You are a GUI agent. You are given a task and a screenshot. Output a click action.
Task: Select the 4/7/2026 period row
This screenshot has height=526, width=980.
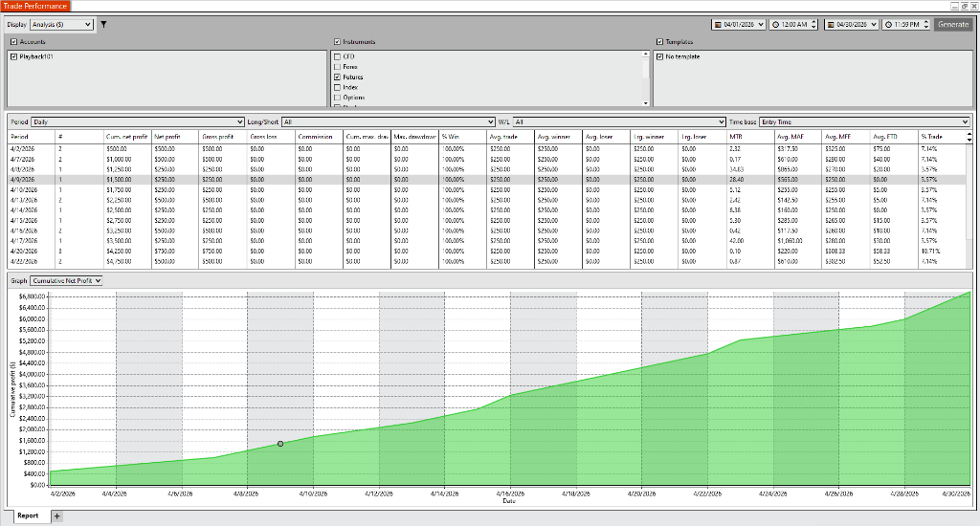tap(487, 160)
